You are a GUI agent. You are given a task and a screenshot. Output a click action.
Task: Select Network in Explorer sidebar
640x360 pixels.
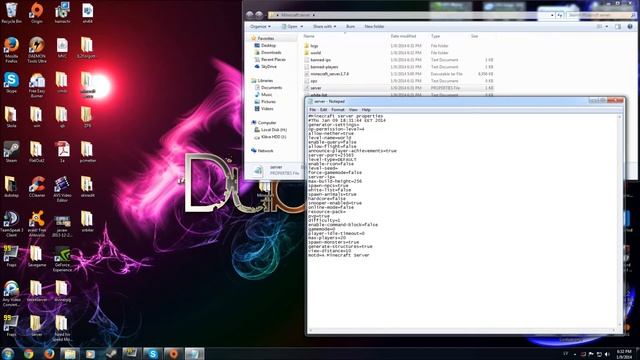click(265, 151)
